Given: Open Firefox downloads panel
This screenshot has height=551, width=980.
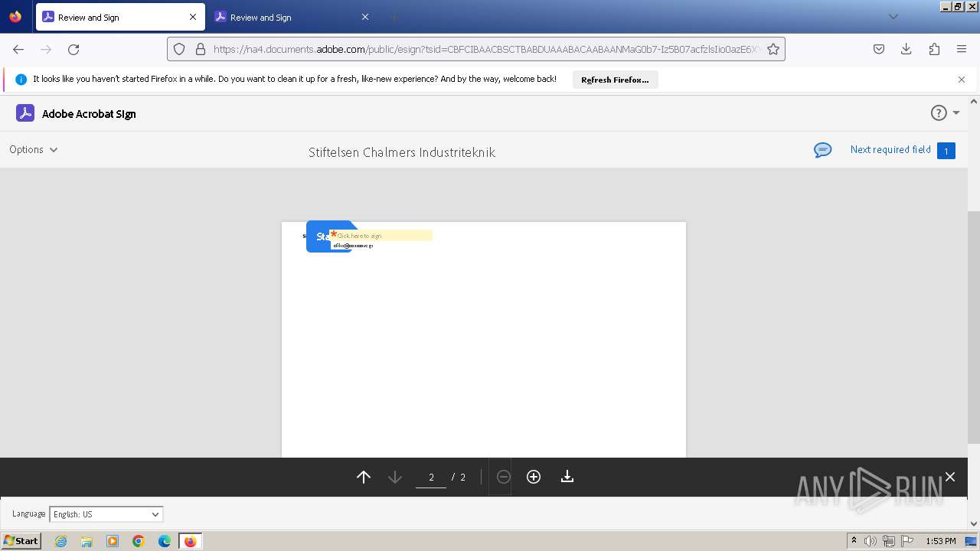Looking at the screenshot, I should pyautogui.click(x=906, y=49).
